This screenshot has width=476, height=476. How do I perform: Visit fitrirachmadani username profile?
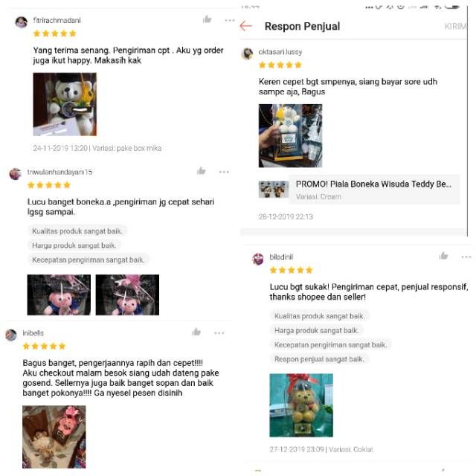pyautogui.click(x=57, y=21)
